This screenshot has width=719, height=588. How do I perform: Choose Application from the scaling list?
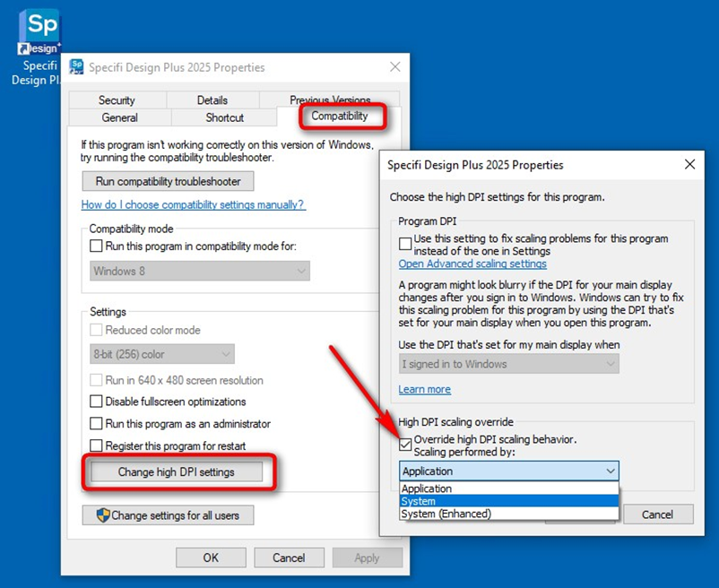[x=509, y=489]
